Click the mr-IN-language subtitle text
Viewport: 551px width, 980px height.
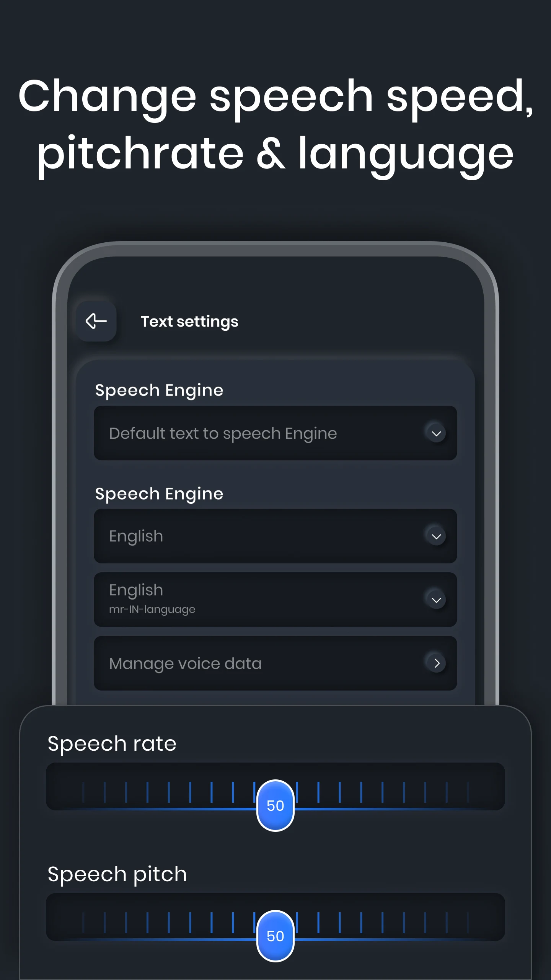(x=152, y=609)
